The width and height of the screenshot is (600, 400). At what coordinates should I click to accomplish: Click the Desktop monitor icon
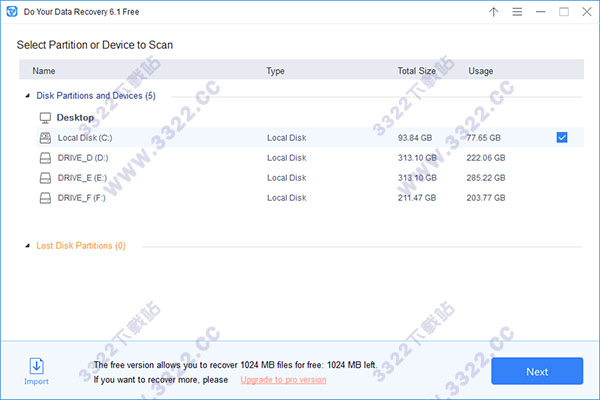(45, 118)
